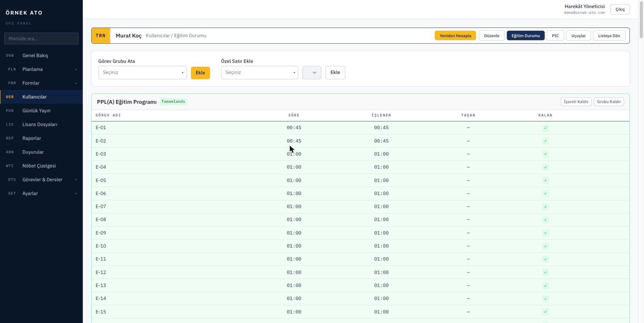Click the checkmark icon in row E-13
This screenshot has height=323, width=644.
(545, 286)
